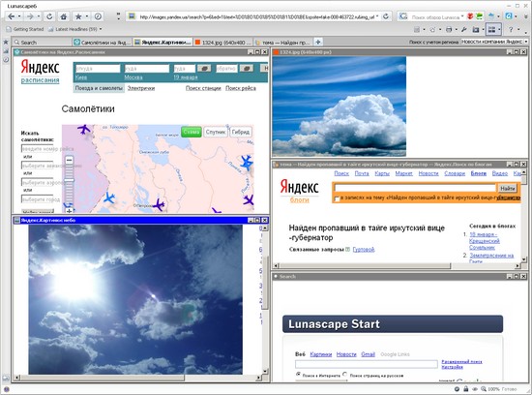Go back using the Back arrow
This screenshot has height=395, width=532.
click(x=11, y=16)
